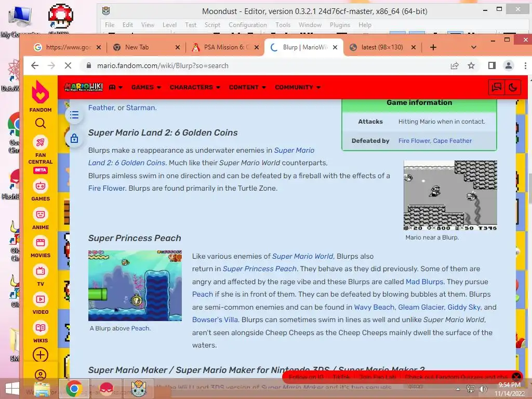Open Moondust Level menu
The image size is (532, 399).
tap(169, 25)
